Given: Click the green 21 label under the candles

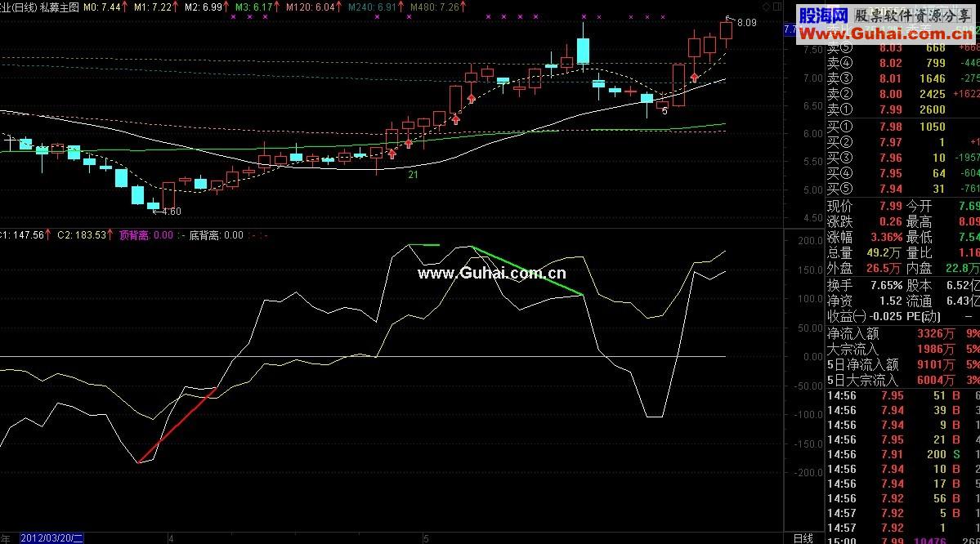Looking at the screenshot, I should [x=413, y=175].
